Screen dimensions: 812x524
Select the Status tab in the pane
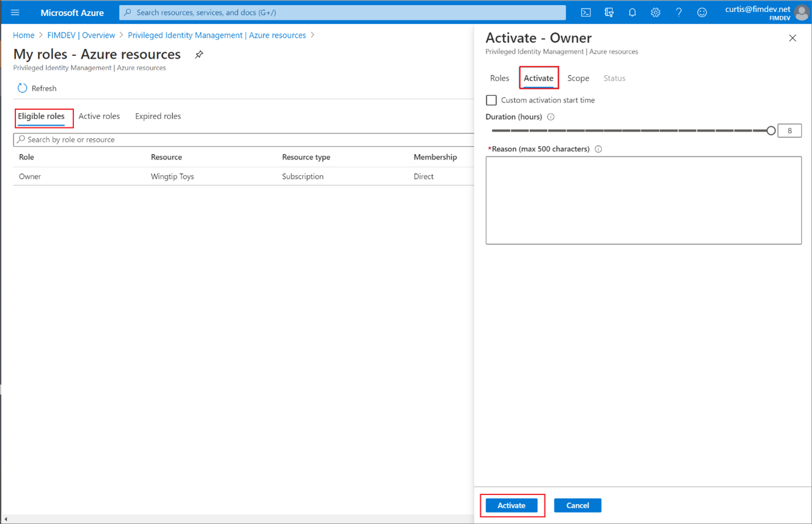coord(614,78)
